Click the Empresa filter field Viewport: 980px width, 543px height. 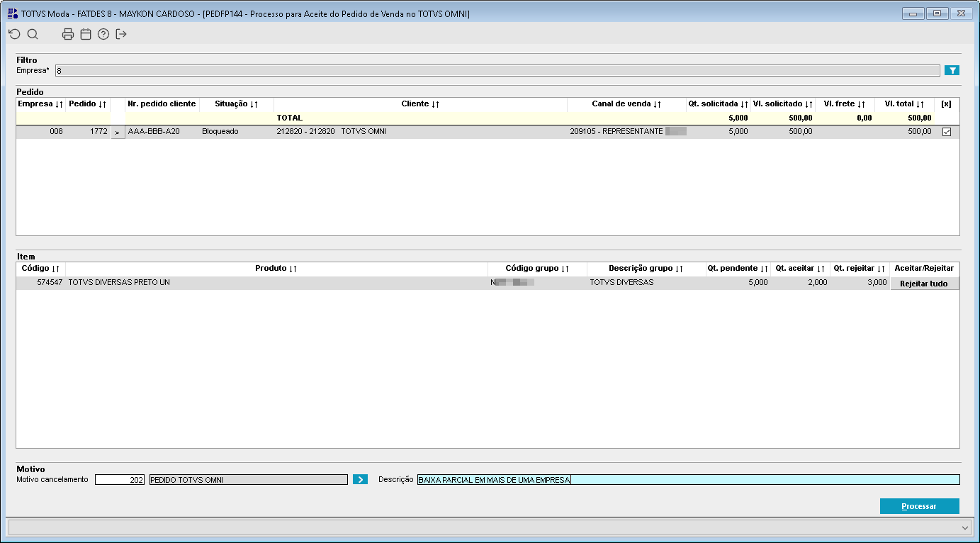click(497, 70)
